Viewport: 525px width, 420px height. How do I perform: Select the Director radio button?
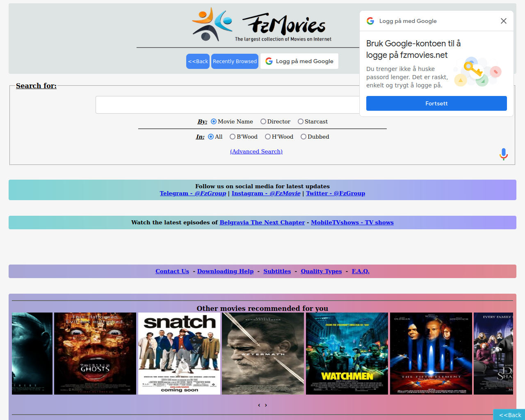click(x=263, y=121)
